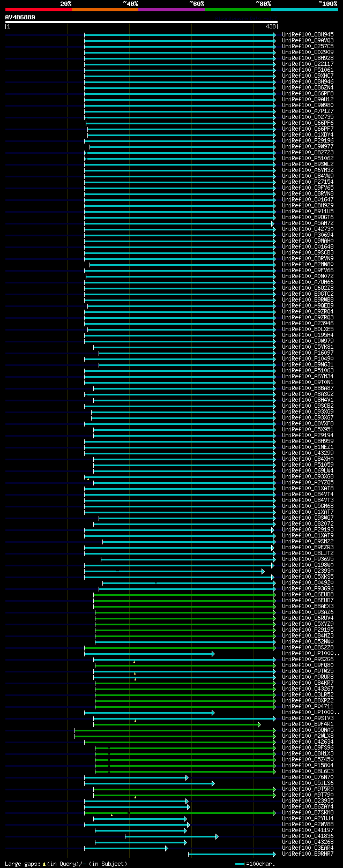Select hit label UniRef100_Q9XHC7
Screen dimensions: 343x868
tap(308, 76)
